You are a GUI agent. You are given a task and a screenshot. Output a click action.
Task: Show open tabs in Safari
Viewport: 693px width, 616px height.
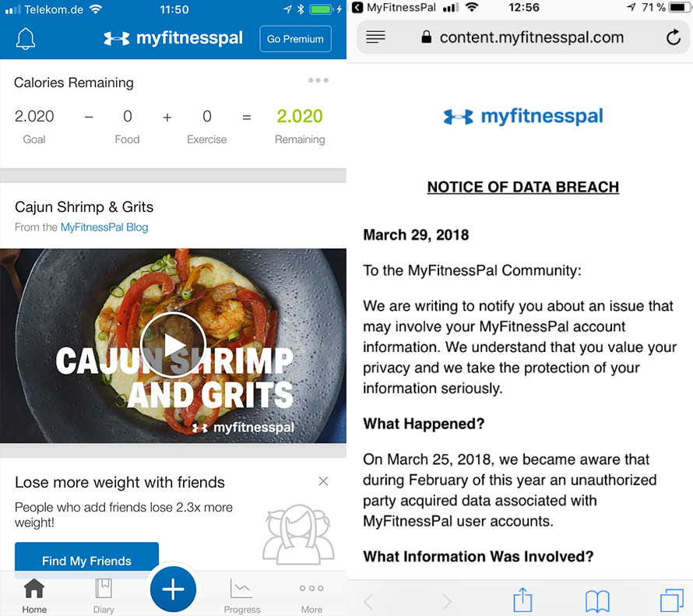[x=671, y=600]
